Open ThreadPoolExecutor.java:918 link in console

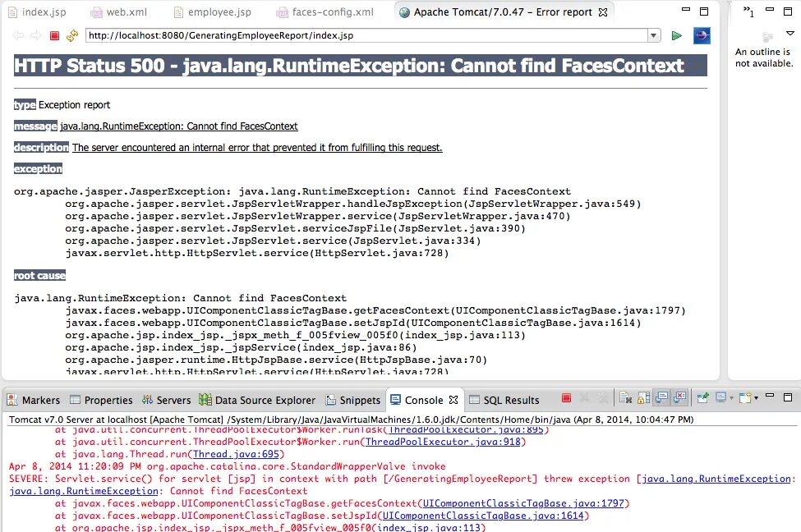pos(443,442)
